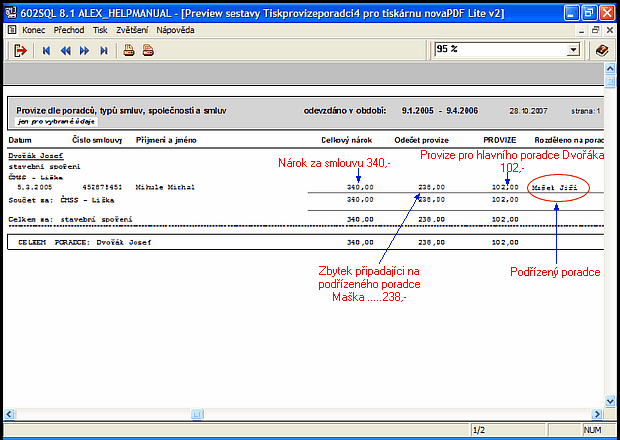Open the Tisk menu
Image resolution: width=620 pixels, height=440 pixels.
click(100, 30)
